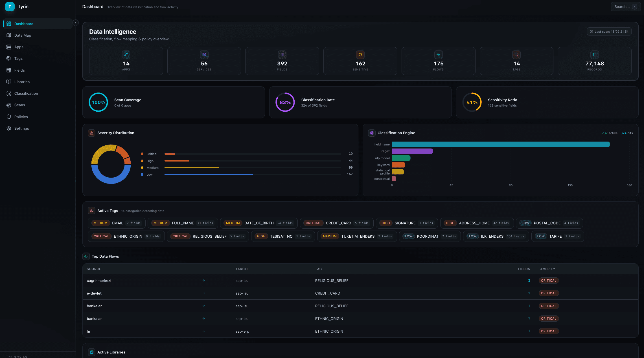Click the Tyrin logo icon
Viewport: 644px width, 358px height.
[x=10, y=6]
